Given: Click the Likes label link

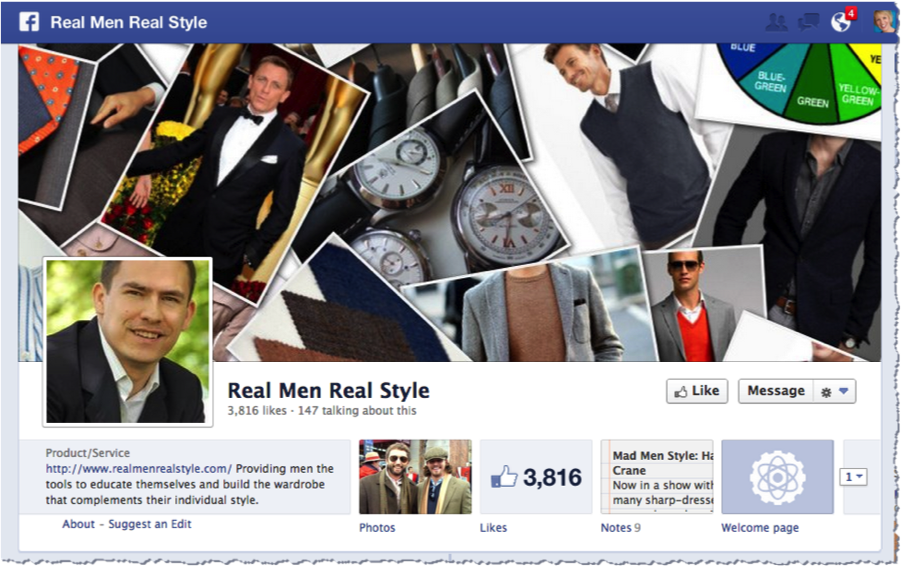Looking at the screenshot, I should 494,528.
